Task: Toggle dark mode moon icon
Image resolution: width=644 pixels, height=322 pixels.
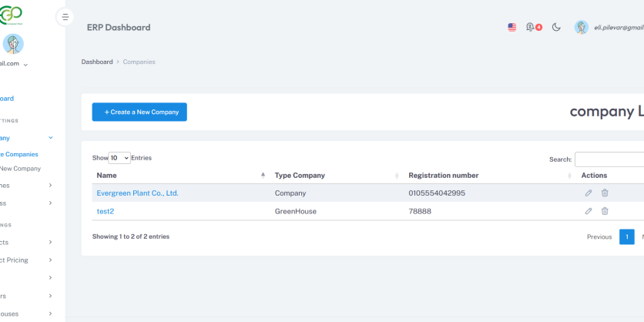Action: tap(556, 27)
